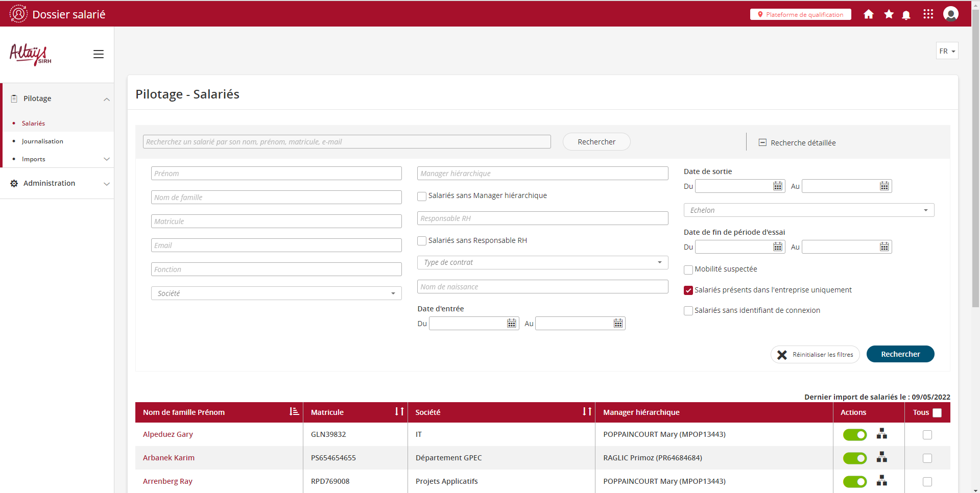Select Salariés in Pilotage menu

click(33, 124)
